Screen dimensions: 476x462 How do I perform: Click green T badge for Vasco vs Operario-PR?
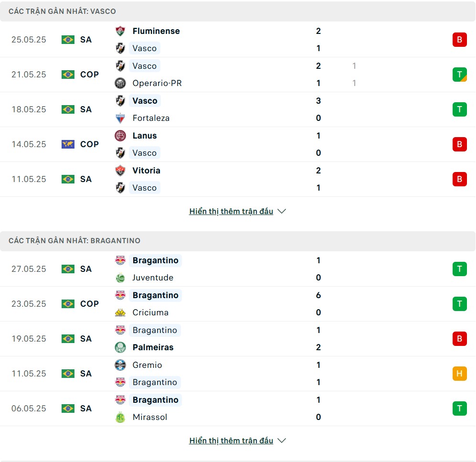click(x=460, y=75)
